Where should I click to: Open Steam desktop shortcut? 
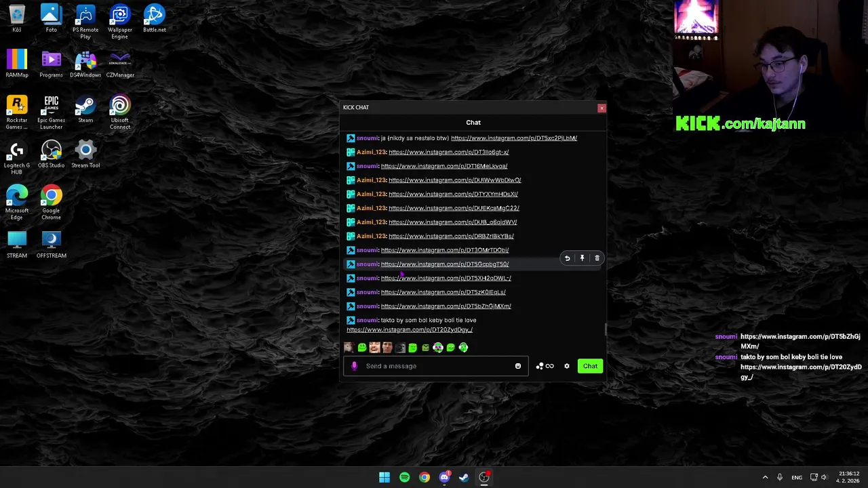click(85, 109)
